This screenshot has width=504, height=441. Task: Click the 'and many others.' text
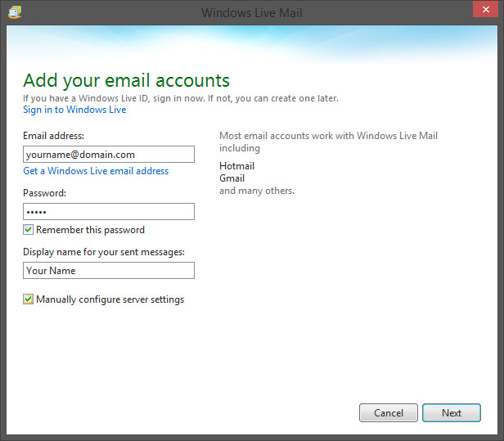(257, 191)
